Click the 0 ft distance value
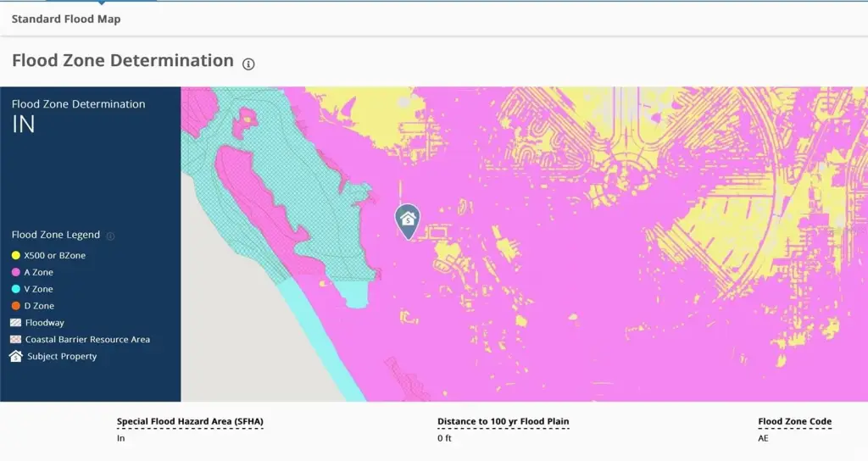Screen dimensions: 868x461 tap(444, 438)
